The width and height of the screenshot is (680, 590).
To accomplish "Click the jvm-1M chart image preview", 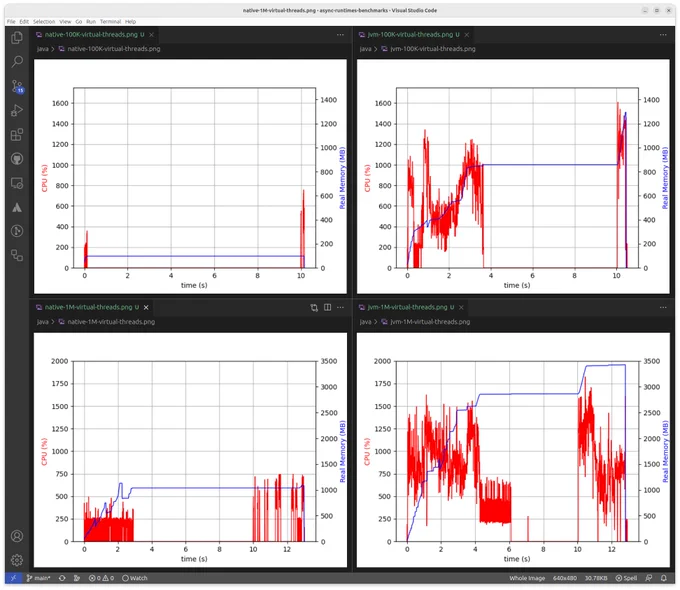I will (513, 450).
